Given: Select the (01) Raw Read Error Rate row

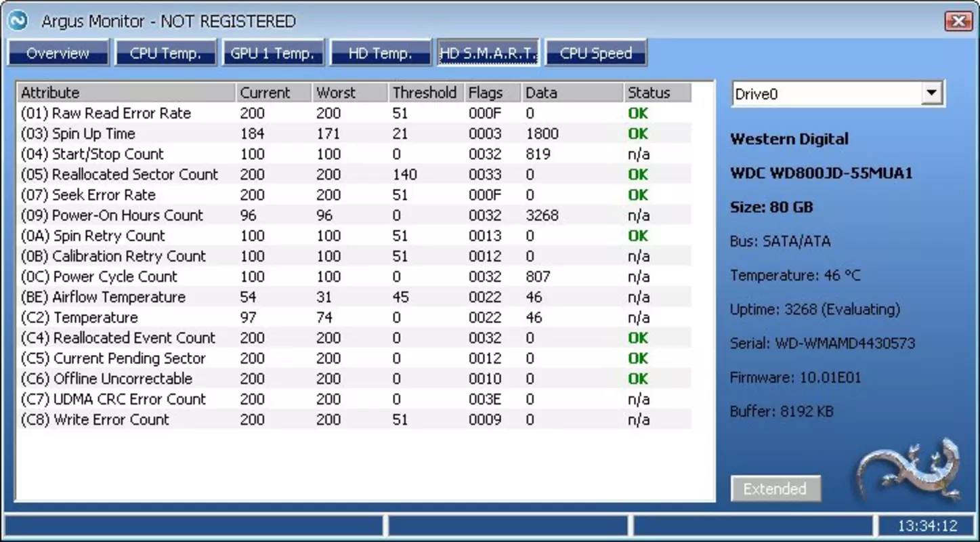Looking at the screenshot, I should point(355,113).
